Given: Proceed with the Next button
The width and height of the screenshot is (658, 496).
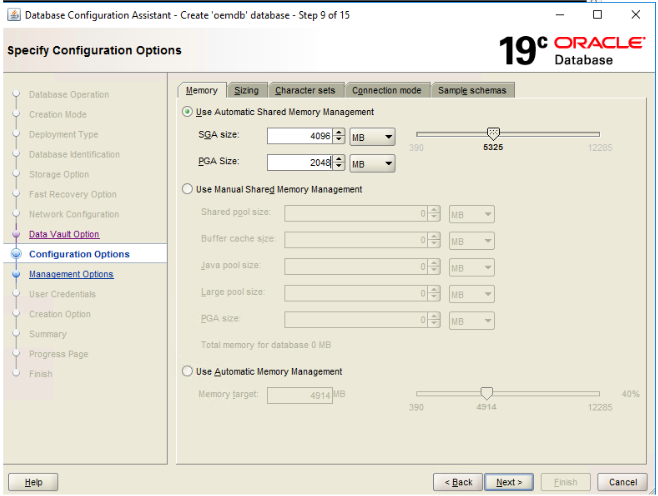Looking at the screenshot, I should (x=509, y=482).
